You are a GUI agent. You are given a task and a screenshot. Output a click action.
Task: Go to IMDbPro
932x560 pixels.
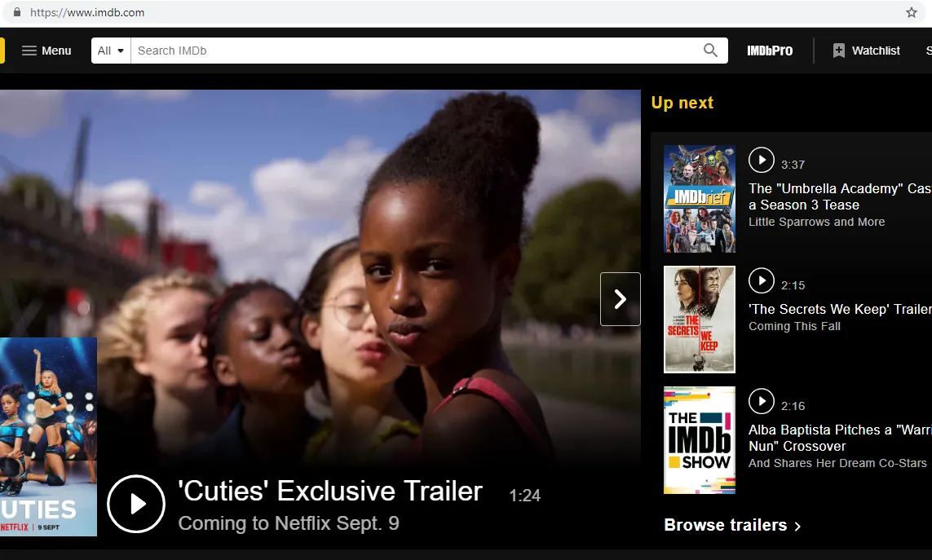(770, 51)
